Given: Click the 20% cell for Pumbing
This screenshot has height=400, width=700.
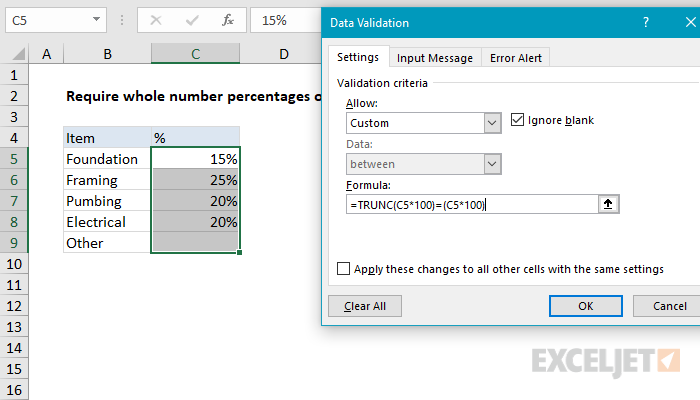Looking at the screenshot, I should tap(196, 201).
